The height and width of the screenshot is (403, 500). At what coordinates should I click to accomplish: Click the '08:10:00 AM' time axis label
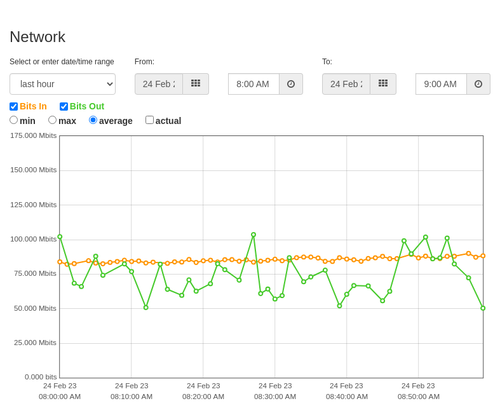[131, 397]
